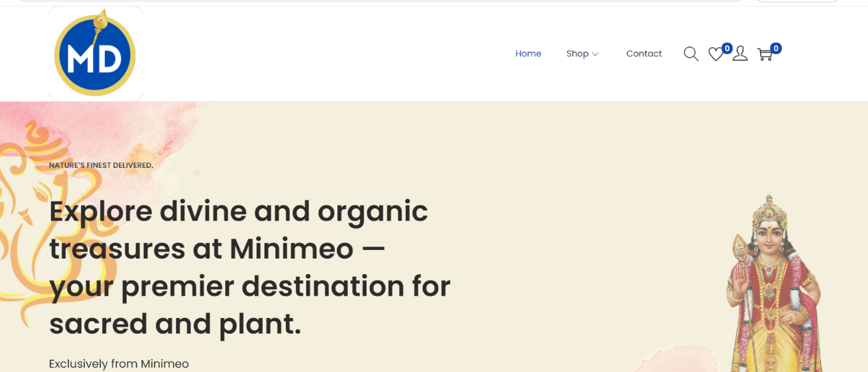Click the 'your premier destination for' heading line
Image resolution: width=868 pixels, height=372 pixels.
(x=250, y=286)
